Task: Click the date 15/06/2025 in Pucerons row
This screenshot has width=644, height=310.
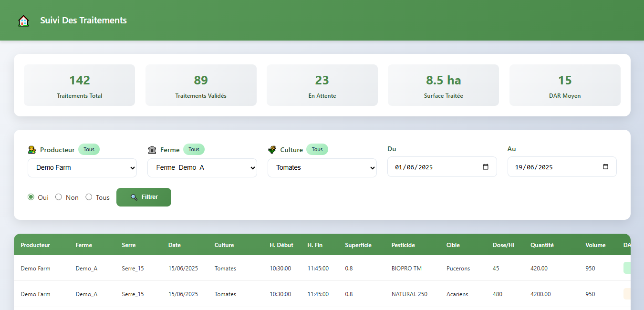Action: point(183,269)
